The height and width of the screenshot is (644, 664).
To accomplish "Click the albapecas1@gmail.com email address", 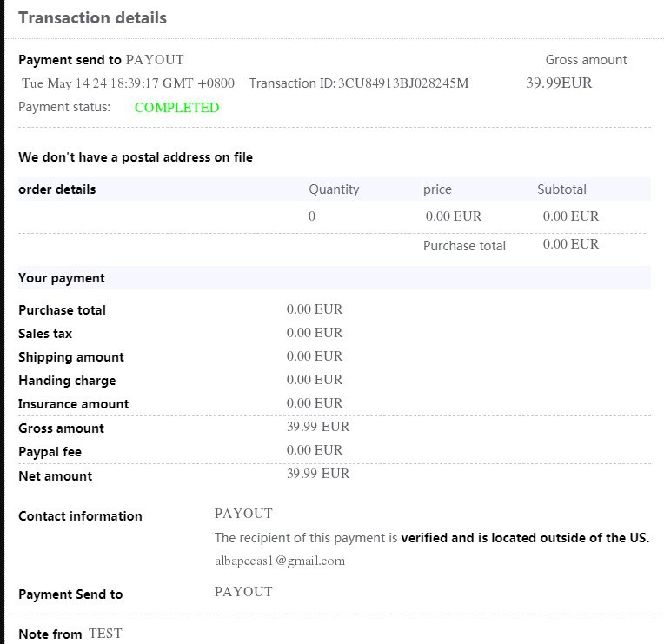I will (x=280, y=561).
